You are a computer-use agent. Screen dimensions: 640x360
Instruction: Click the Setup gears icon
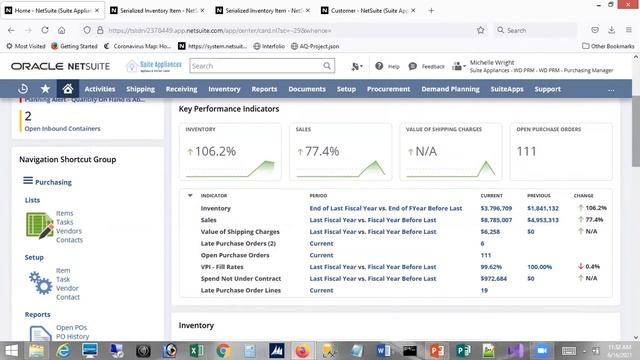click(x=40, y=283)
